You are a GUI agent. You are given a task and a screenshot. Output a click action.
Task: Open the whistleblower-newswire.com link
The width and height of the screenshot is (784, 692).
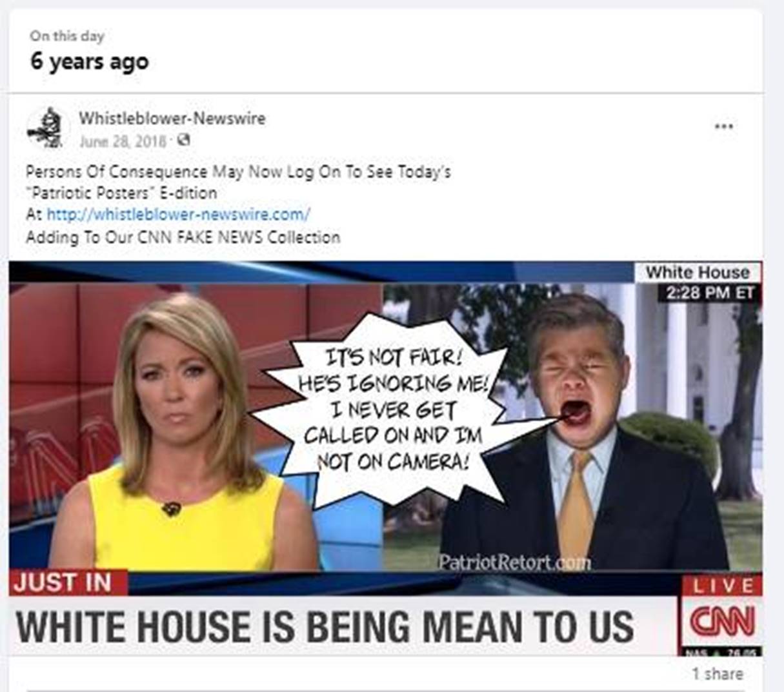pyautogui.click(x=178, y=213)
